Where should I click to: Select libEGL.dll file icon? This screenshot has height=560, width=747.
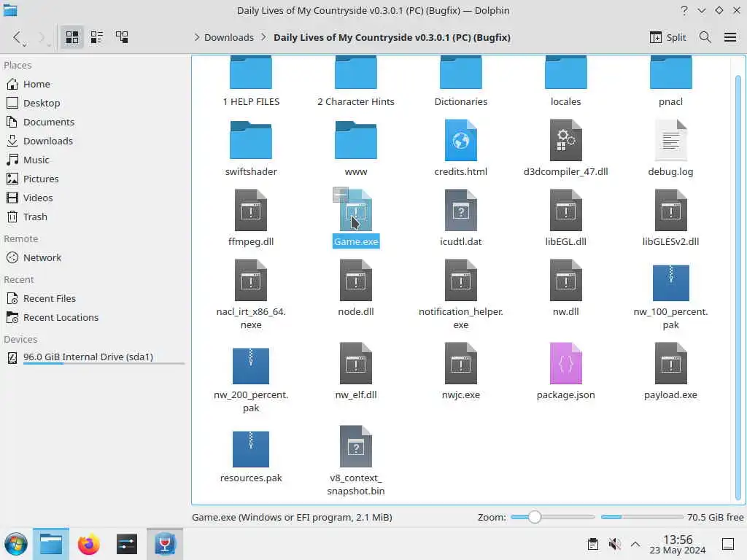[566, 210]
